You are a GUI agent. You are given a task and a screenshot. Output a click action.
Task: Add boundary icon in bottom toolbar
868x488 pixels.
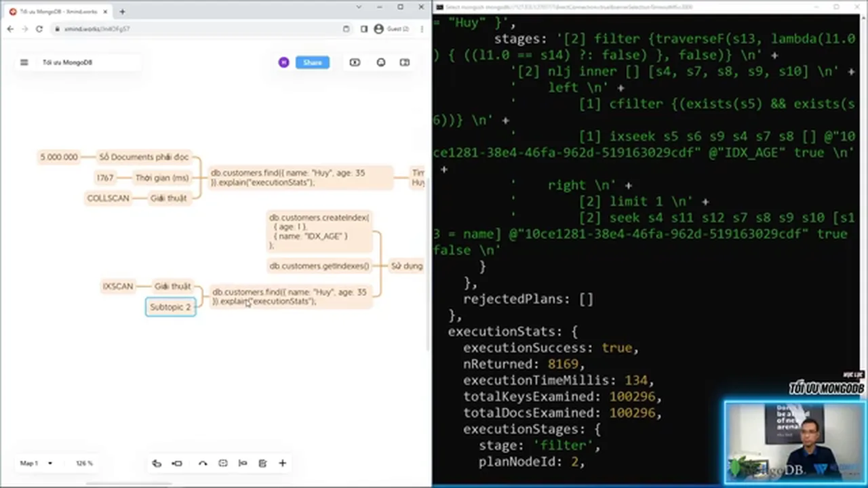coord(222,463)
